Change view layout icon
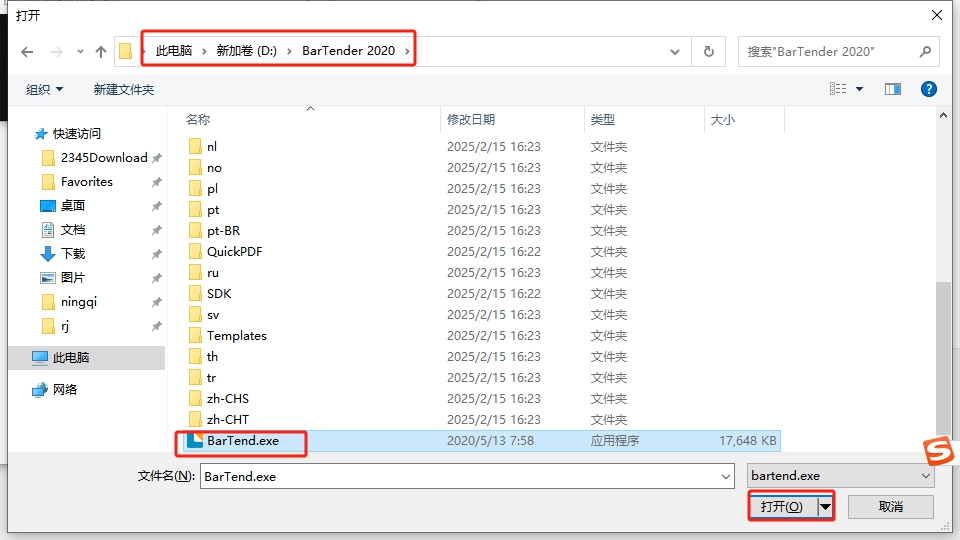The height and width of the screenshot is (540, 960). tap(838, 89)
